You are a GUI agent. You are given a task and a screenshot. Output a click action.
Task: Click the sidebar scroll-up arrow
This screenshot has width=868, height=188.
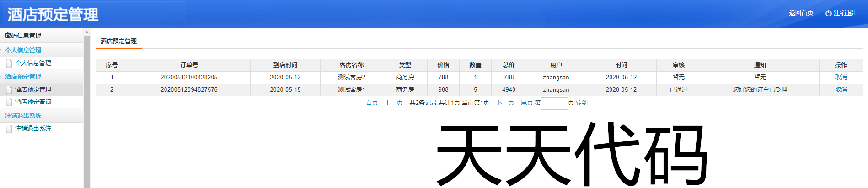[86, 32]
